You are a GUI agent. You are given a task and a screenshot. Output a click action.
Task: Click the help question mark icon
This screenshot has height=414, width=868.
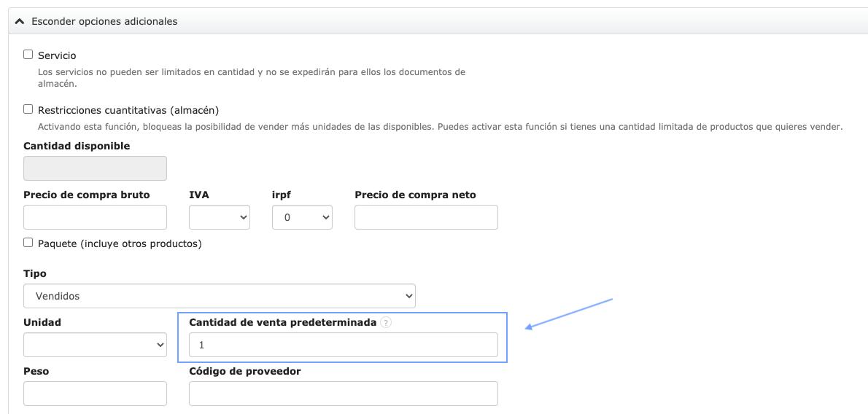(x=386, y=323)
